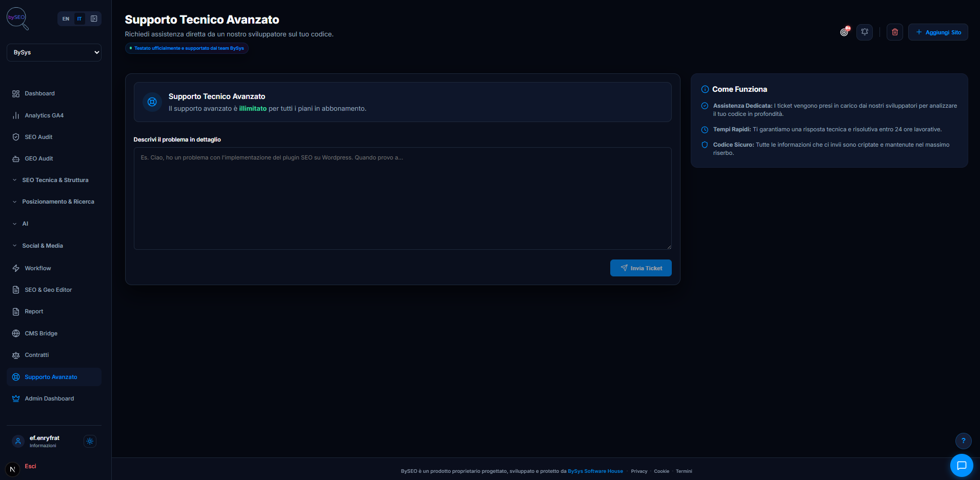
Task: Open Privacy footer link
Action: [x=639, y=471]
